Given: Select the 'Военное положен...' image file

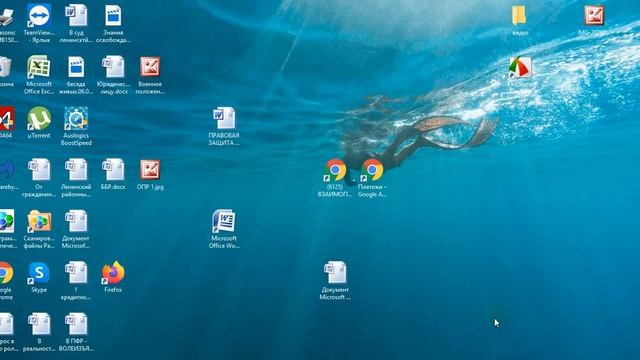Looking at the screenshot, I should [x=150, y=67].
